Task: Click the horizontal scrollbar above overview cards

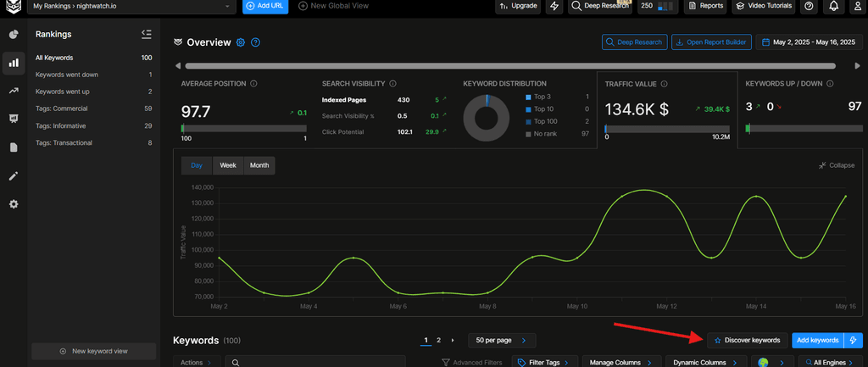Action: [x=510, y=66]
